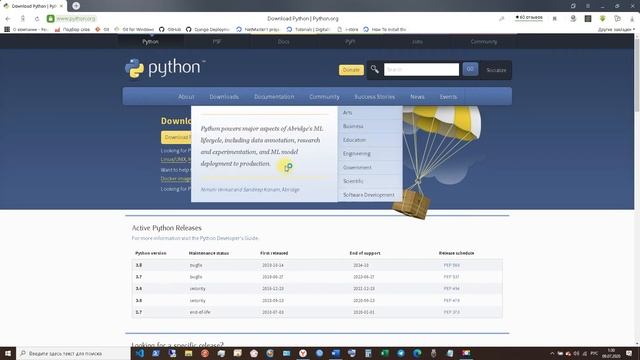Viewport: 640px width, 360px height.
Task: Click the Windows taskbar search box
Action: 73,353
